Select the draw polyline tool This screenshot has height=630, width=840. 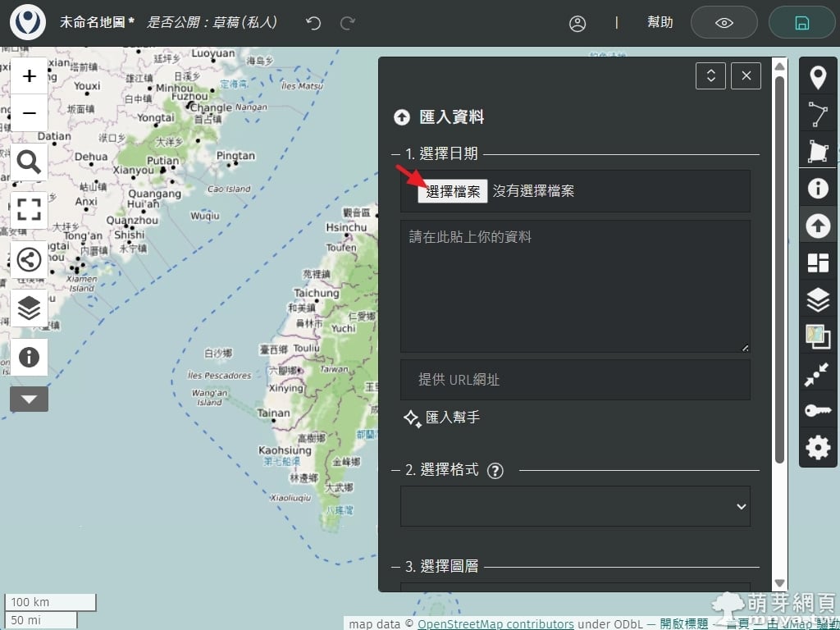click(818, 115)
